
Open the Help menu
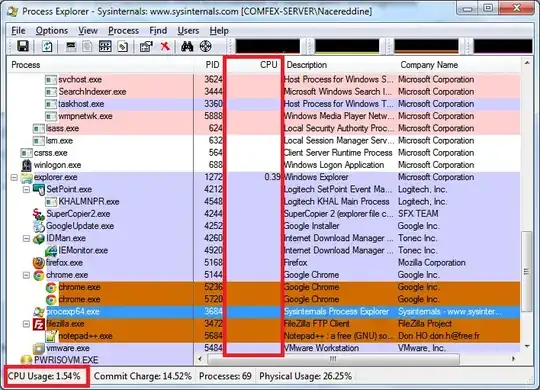coord(219,31)
